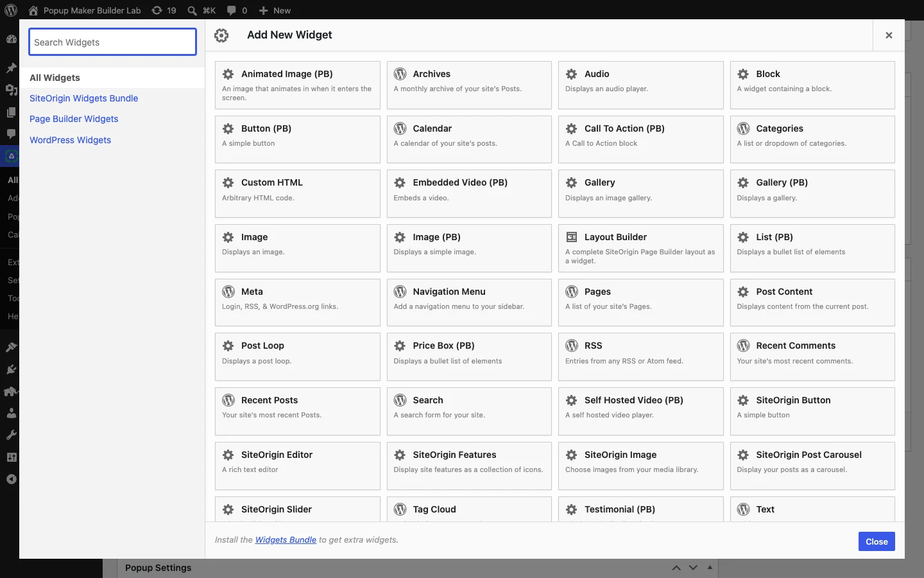Add the Price Box (PB) widget title

point(443,346)
